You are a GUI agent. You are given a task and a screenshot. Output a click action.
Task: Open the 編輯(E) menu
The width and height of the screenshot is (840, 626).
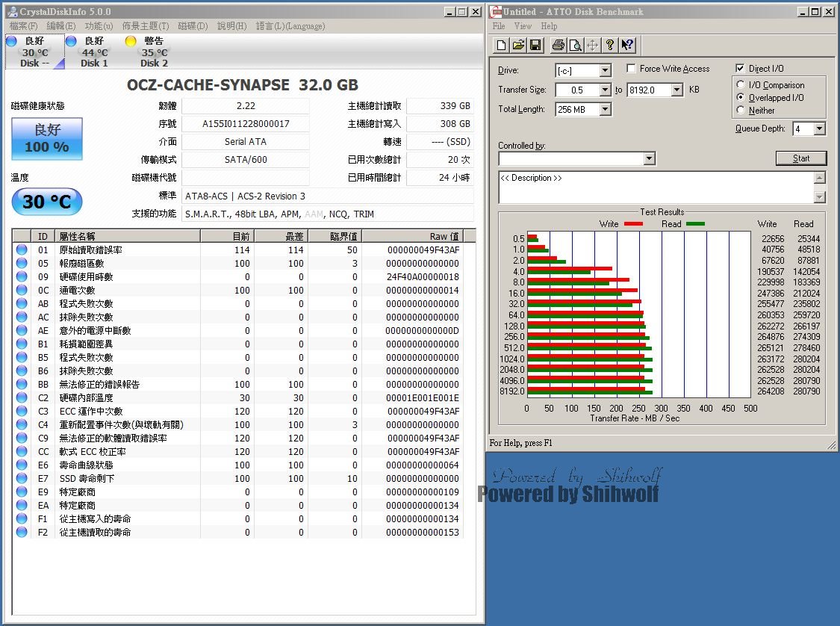pyautogui.click(x=61, y=25)
